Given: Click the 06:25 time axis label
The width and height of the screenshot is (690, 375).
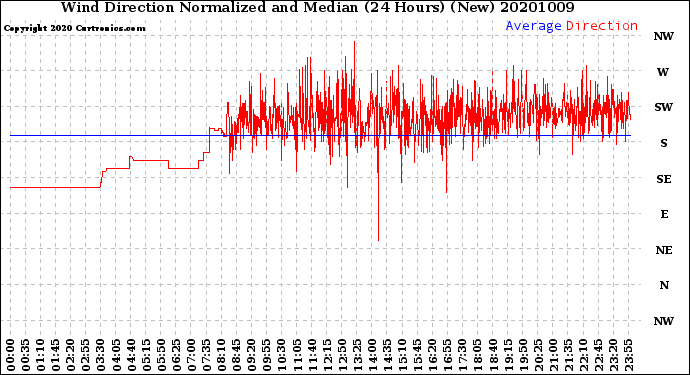Looking at the screenshot, I should click(x=176, y=355).
